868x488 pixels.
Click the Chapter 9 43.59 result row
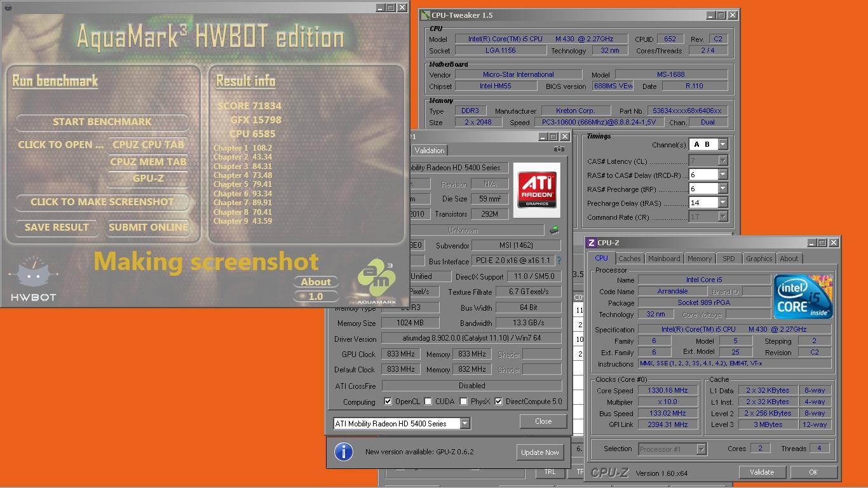[243, 221]
